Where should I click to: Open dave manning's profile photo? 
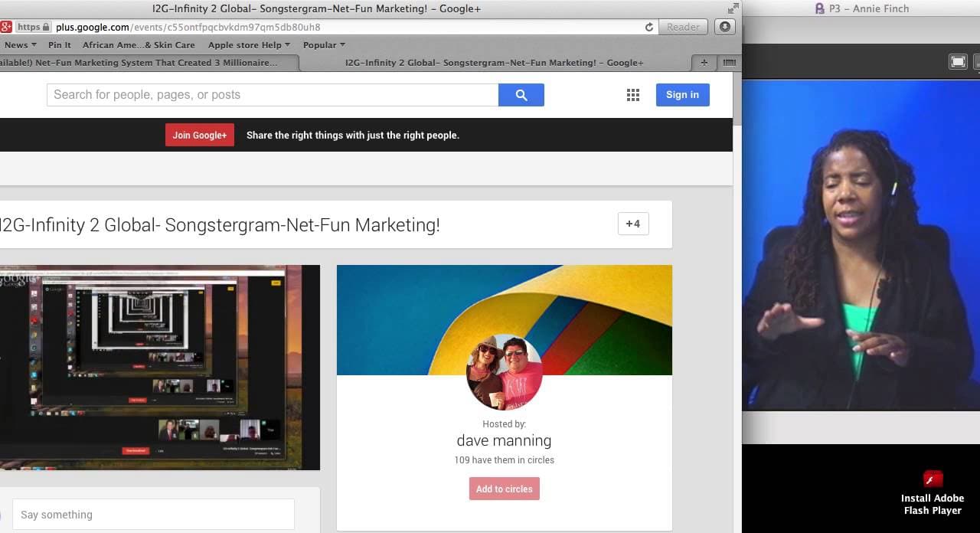(x=505, y=373)
